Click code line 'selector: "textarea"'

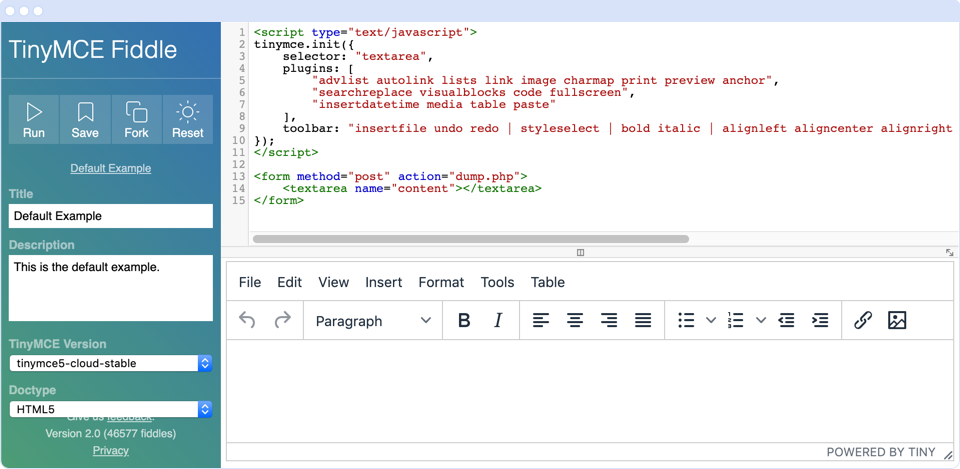(358, 57)
